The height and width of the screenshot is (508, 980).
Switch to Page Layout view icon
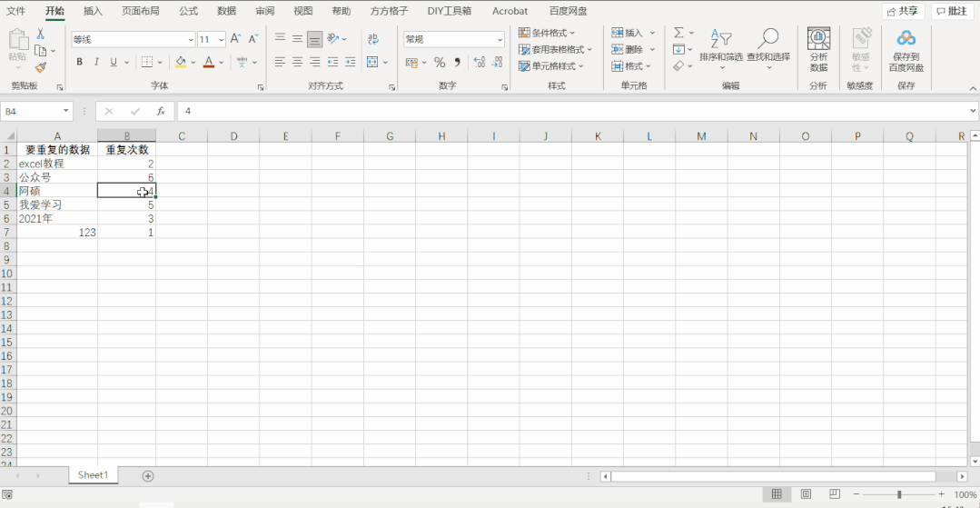pos(807,494)
